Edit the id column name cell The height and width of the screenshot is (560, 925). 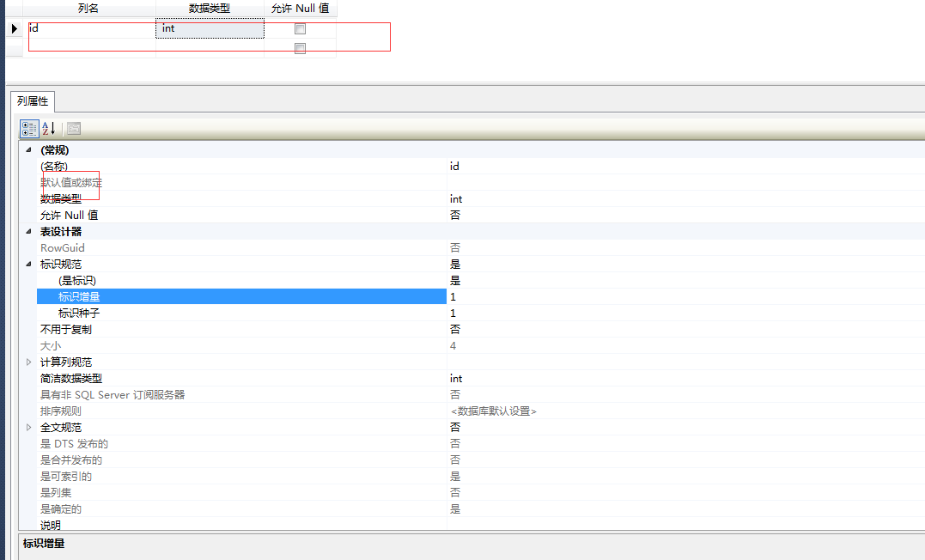click(x=89, y=28)
